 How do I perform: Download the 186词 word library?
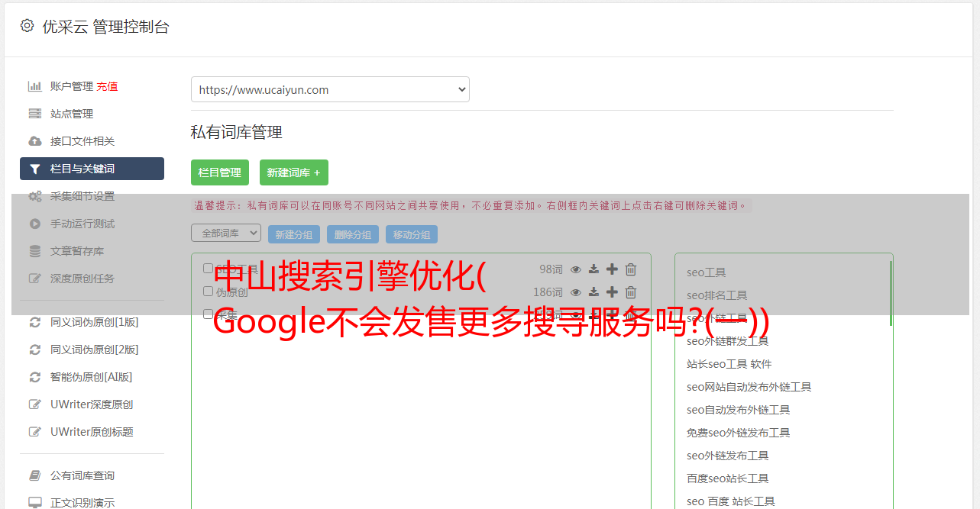pyautogui.click(x=593, y=292)
